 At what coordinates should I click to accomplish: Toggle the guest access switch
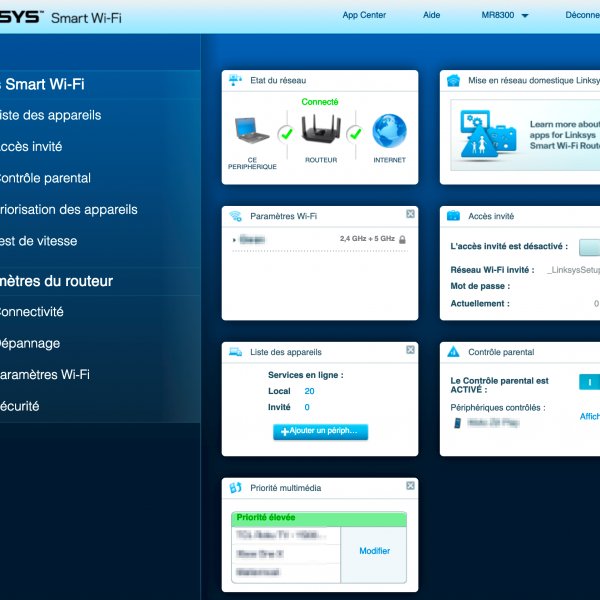tap(589, 246)
